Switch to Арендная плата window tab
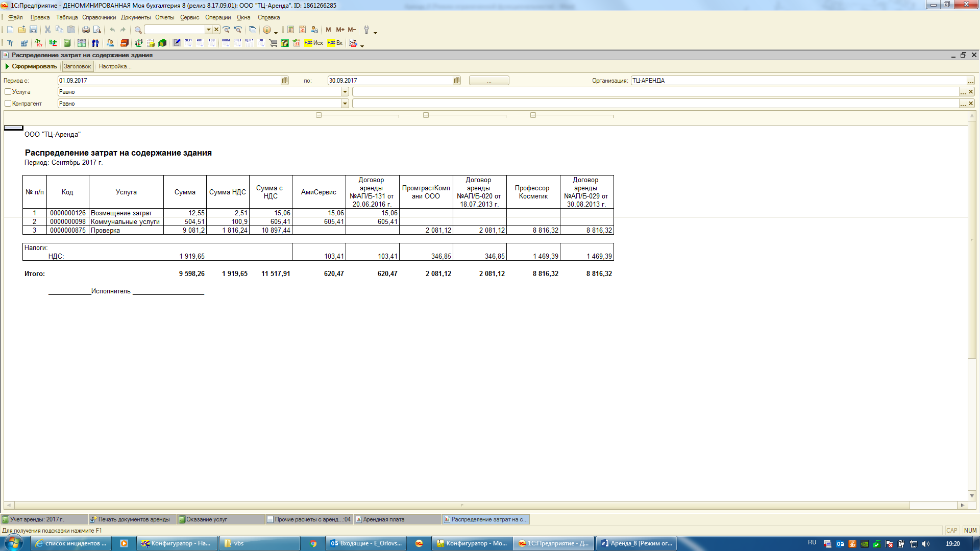The height and width of the screenshot is (551, 980). tap(383, 519)
